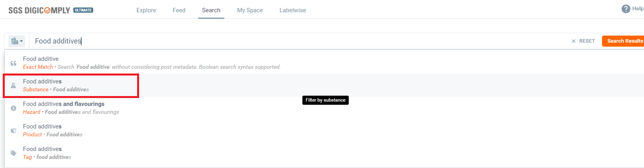The height and width of the screenshot is (168, 644).
Task: Open the Labelwise tab
Action: pyautogui.click(x=292, y=10)
